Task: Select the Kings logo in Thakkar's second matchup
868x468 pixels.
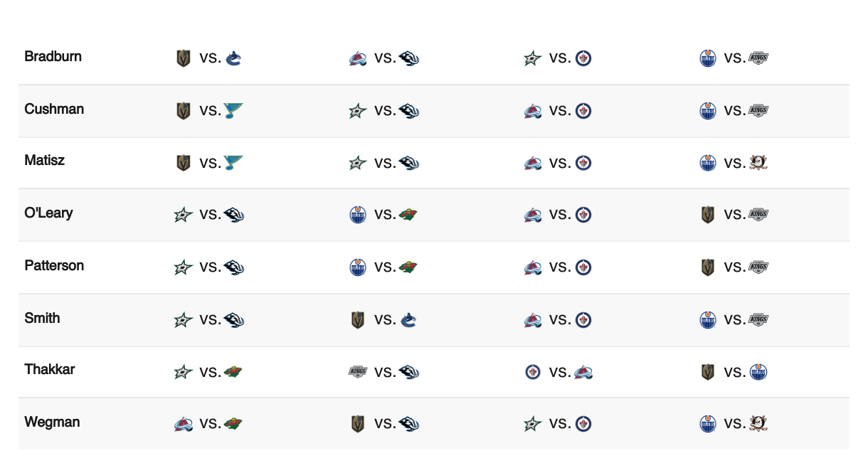Action: (x=358, y=372)
